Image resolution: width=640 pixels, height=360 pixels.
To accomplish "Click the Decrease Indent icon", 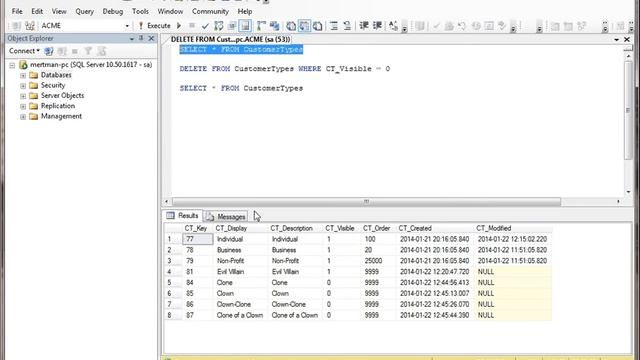I will click(364, 26).
